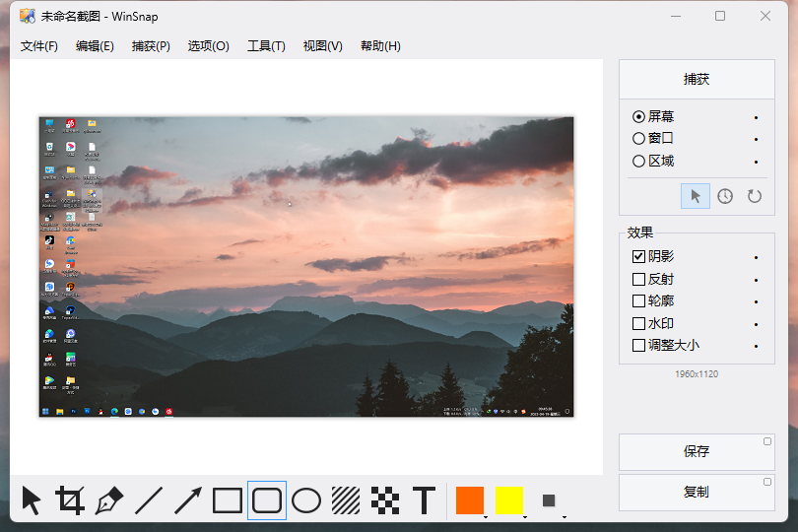Select the Rectangle shape tool

point(227,500)
